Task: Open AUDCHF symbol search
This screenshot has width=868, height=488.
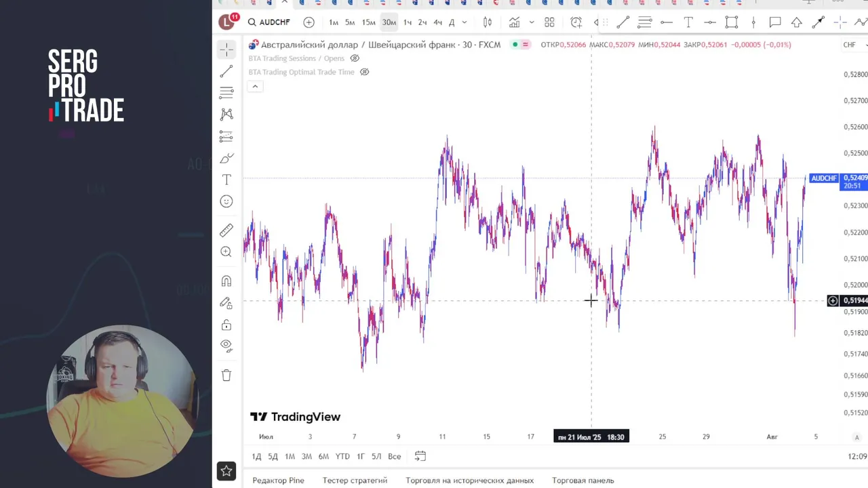Action: click(269, 22)
